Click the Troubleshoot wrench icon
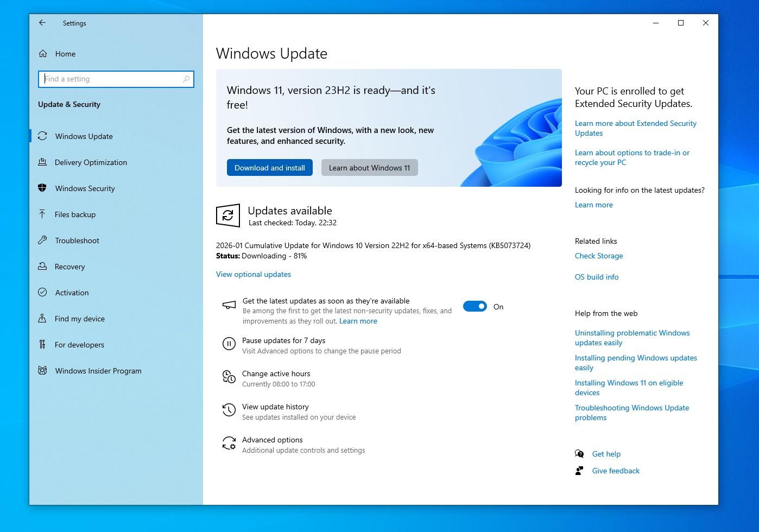Image resolution: width=759 pixels, height=532 pixels. coord(42,240)
